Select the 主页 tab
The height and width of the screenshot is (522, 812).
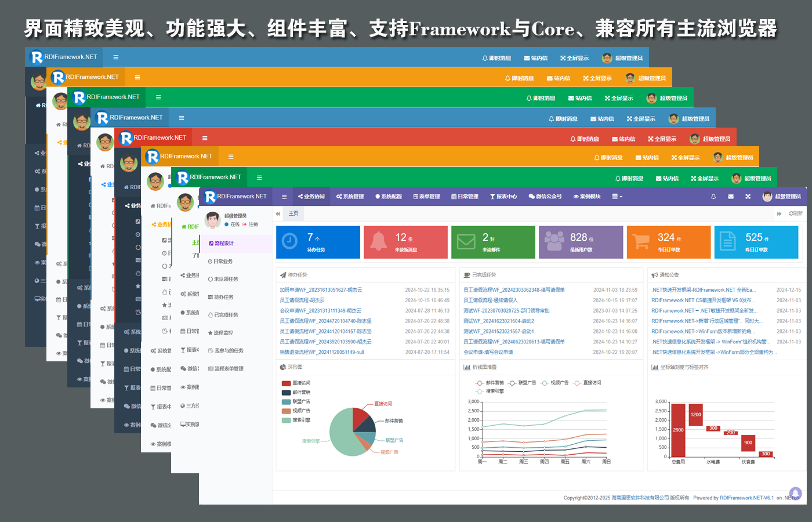pos(293,213)
